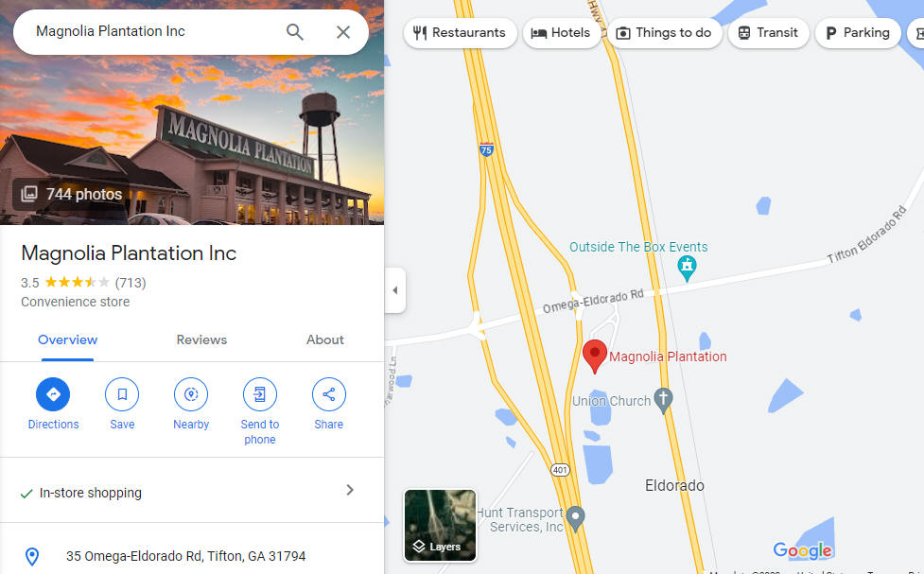Switch to the About tab
Screen dimensions: 924x574
coord(324,340)
